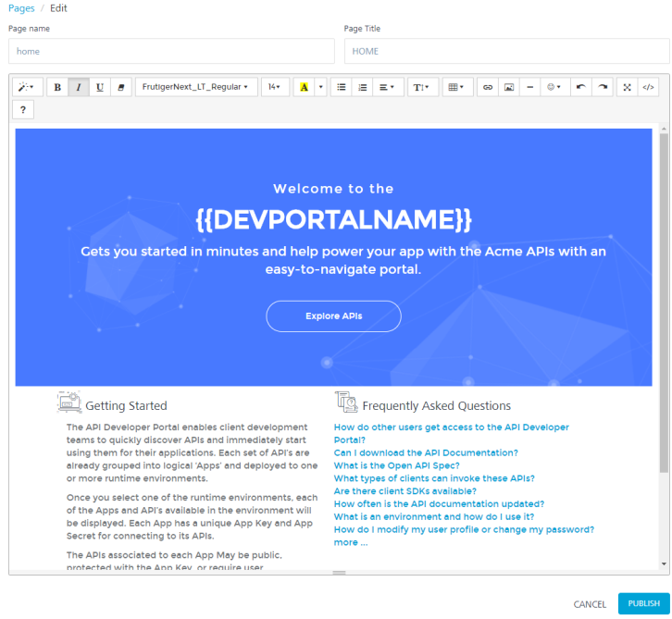Viewport: 672px width, 619px height.
Task: Click the 'Frequently Asked Questions' heading
Action: tap(437, 405)
